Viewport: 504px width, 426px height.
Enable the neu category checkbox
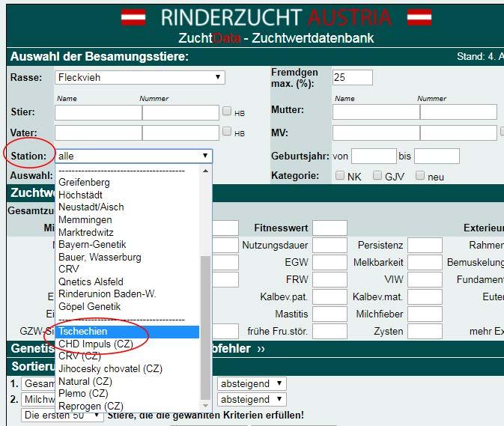click(x=420, y=175)
